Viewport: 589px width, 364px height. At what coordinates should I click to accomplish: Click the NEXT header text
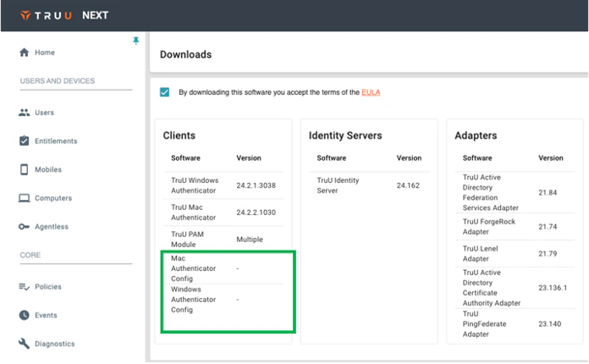[x=96, y=15]
